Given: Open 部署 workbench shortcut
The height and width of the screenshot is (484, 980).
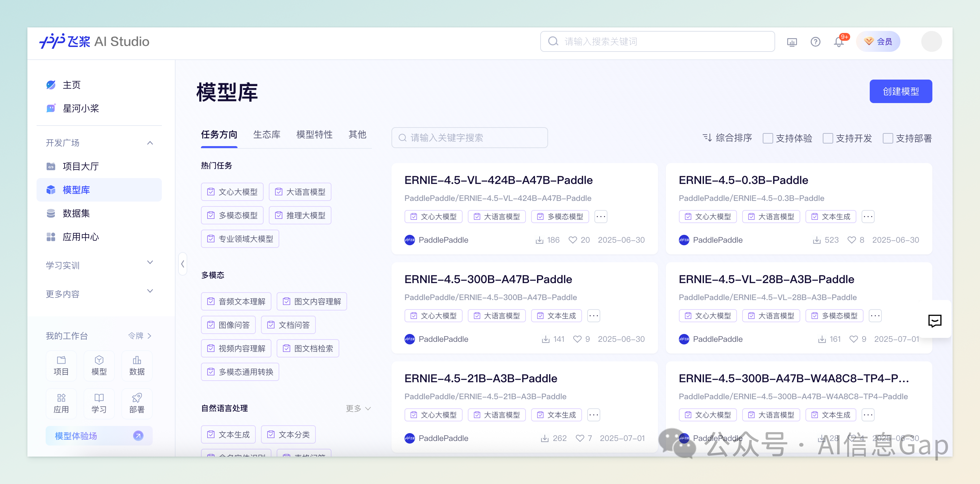Looking at the screenshot, I should [x=137, y=404].
